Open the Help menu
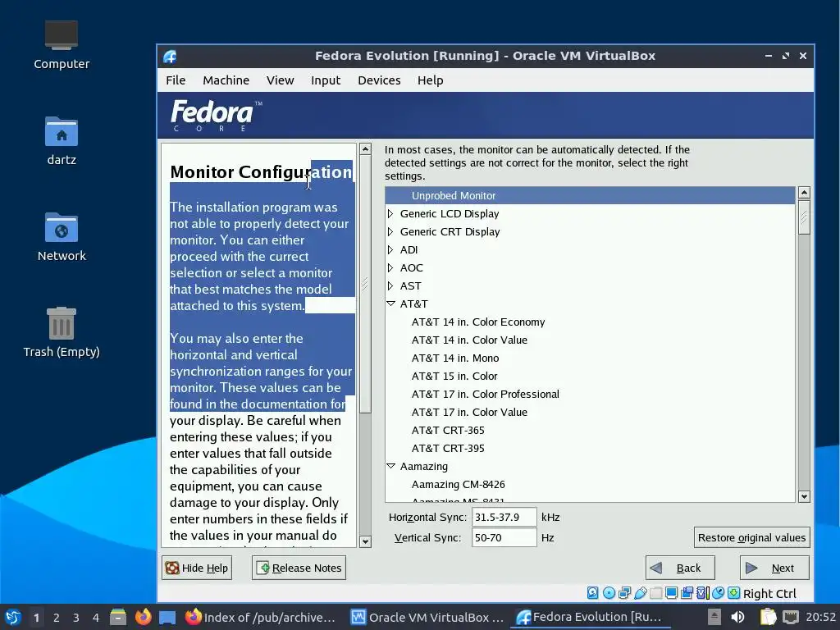The width and height of the screenshot is (840, 630). point(430,80)
